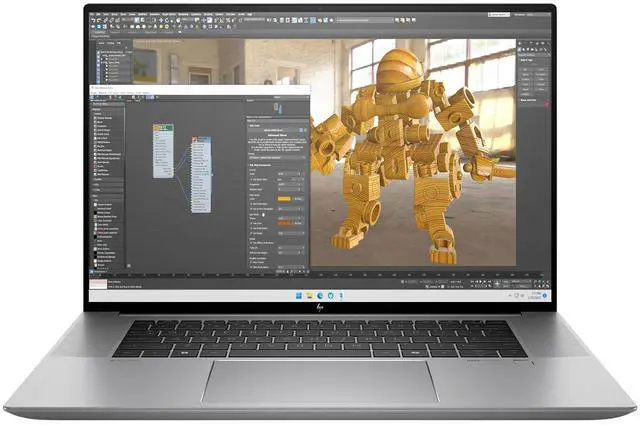Open the Presets dropdown in wood parameters
Screen dimensions: 640x425
pos(277,158)
